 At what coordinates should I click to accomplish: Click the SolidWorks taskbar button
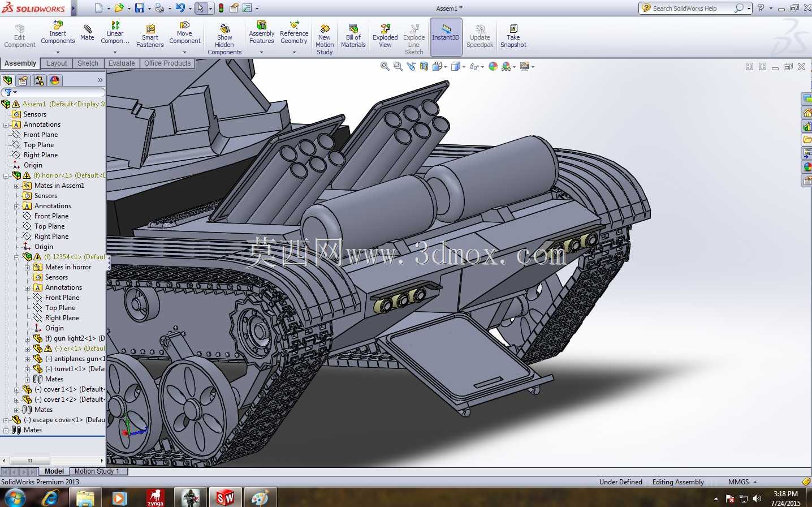225,498
